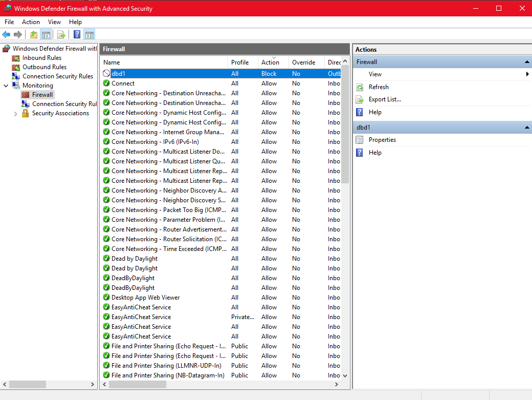Screen dimensions: 532x400
Task: Click the Up one level folder icon
Action: (34, 34)
